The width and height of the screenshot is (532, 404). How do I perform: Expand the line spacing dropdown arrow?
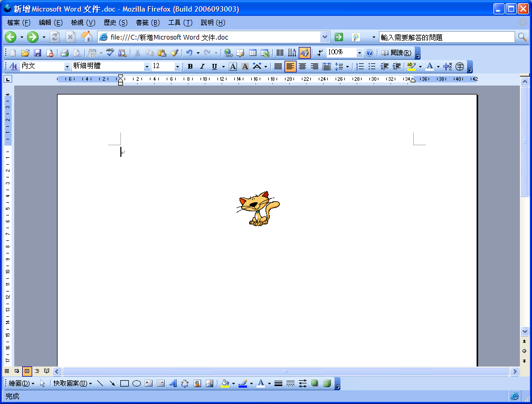(347, 67)
